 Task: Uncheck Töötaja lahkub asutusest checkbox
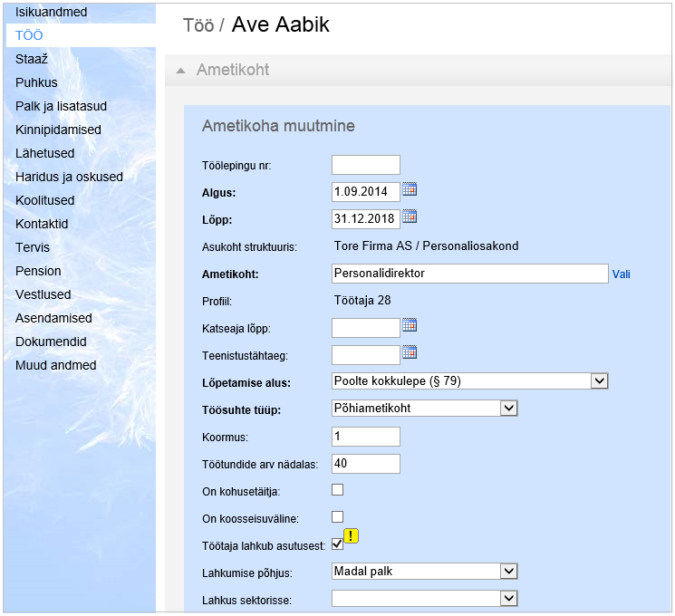point(338,544)
